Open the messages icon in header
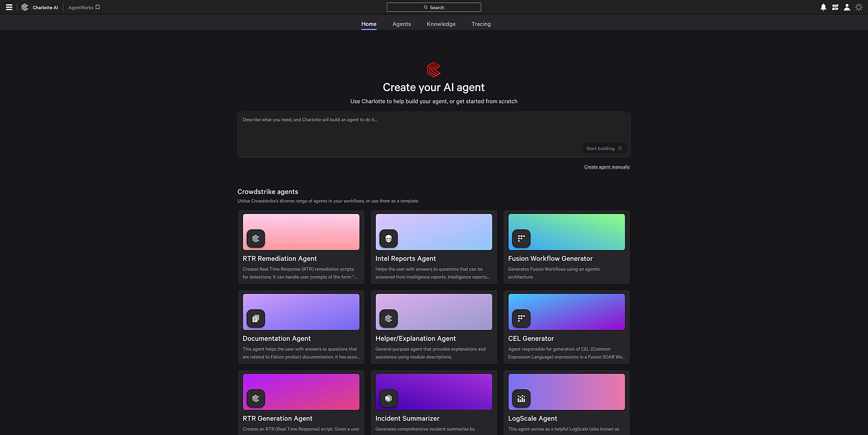868x435 pixels. pos(835,7)
